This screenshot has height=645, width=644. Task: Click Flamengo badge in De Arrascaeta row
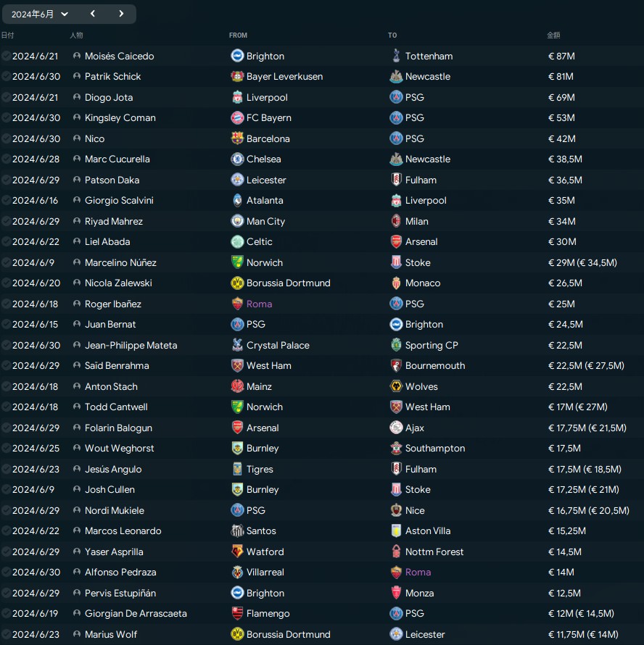237,613
